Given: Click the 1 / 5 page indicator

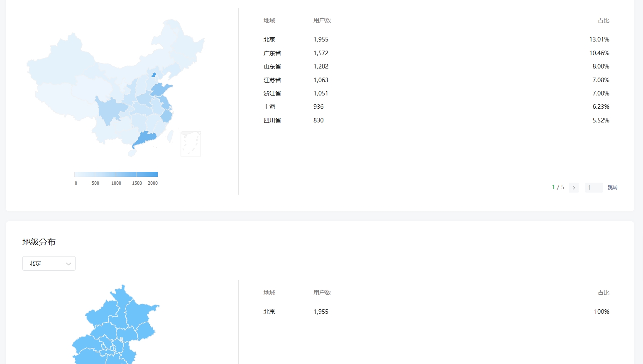Looking at the screenshot, I should 558,187.
